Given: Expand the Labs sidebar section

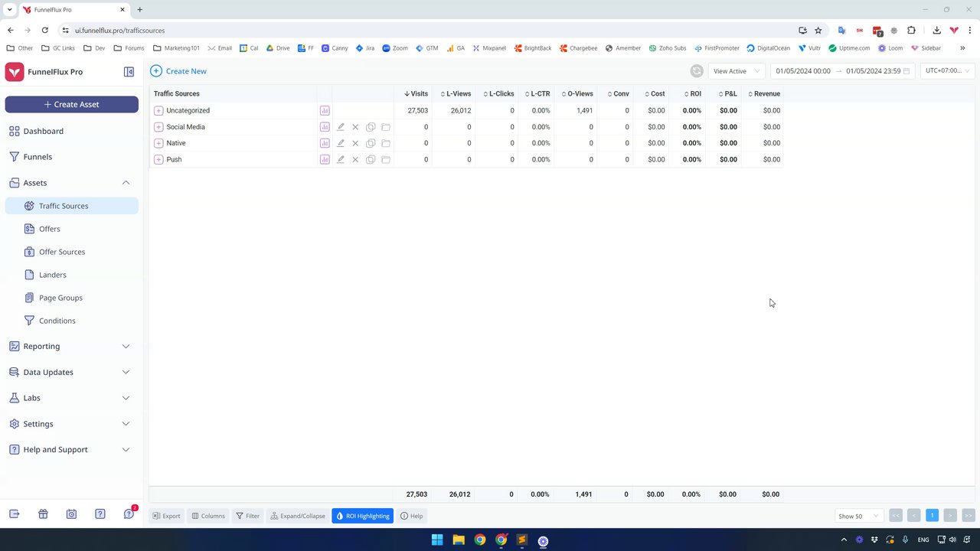Looking at the screenshot, I should (126, 398).
